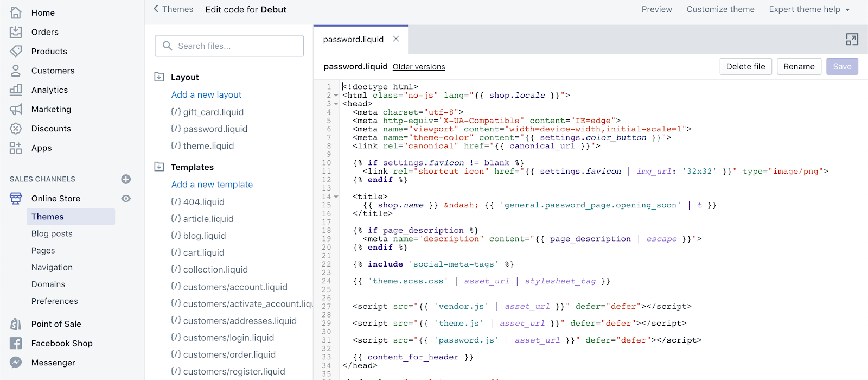
Task: Open Blog posts section
Action: click(52, 233)
